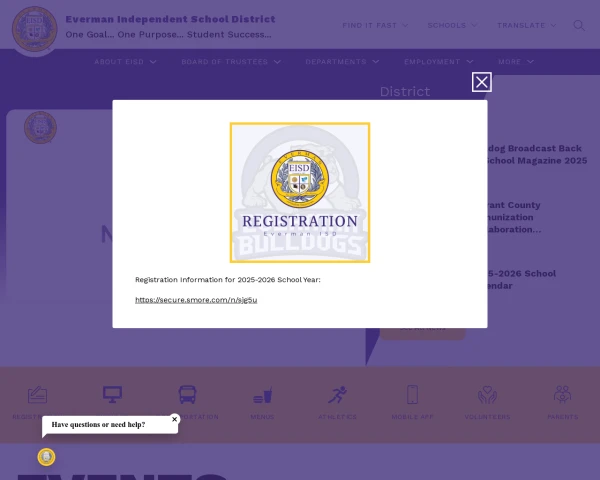Click the About EISD chevron arrow
The width and height of the screenshot is (600, 480).
click(153, 62)
